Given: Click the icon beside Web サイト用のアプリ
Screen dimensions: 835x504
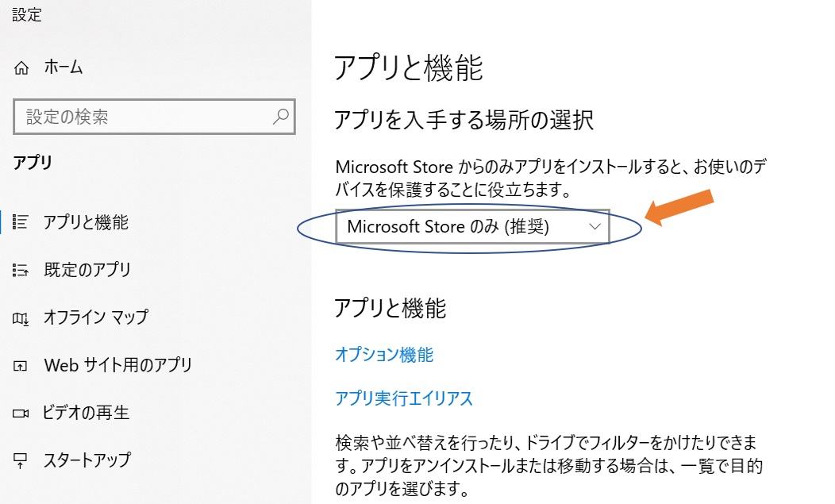Looking at the screenshot, I should 21,366.
